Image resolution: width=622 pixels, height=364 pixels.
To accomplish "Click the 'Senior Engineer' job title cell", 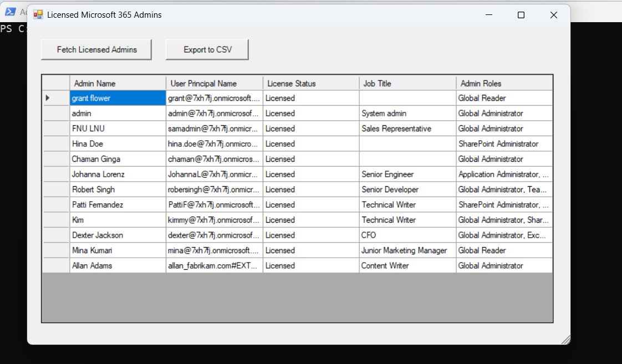I will click(408, 174).
